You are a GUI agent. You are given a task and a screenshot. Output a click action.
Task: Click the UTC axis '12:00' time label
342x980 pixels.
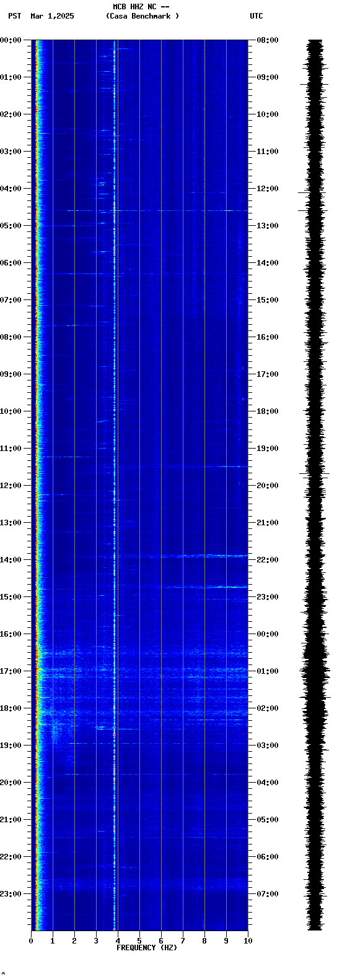268,189
